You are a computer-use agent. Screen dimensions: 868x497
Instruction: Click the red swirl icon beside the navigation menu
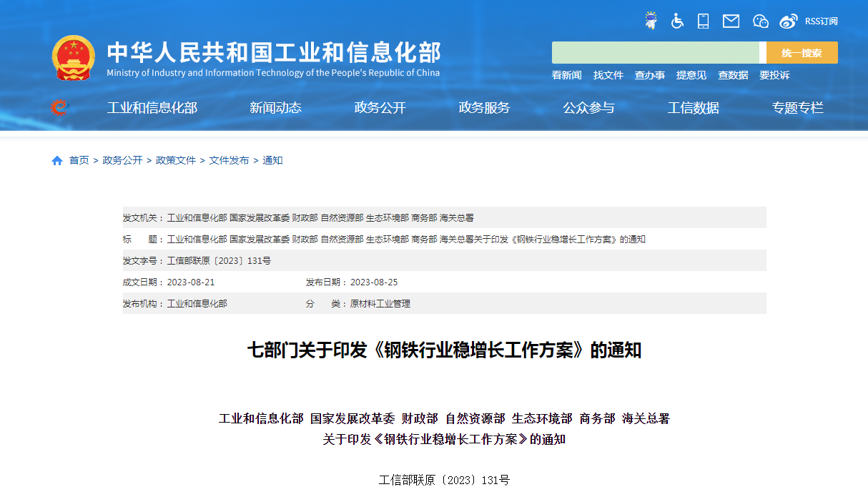pos(59,108)
